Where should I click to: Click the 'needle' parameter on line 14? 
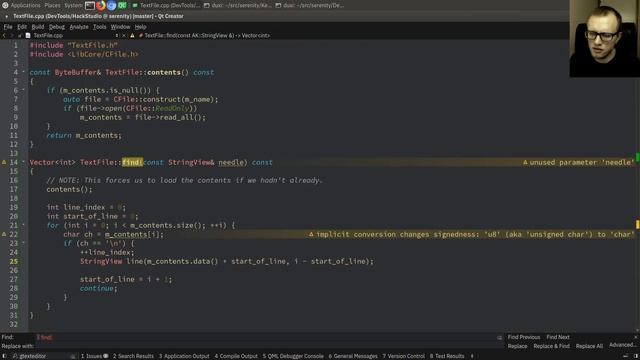pyautogui.click(x=231, y=162)
